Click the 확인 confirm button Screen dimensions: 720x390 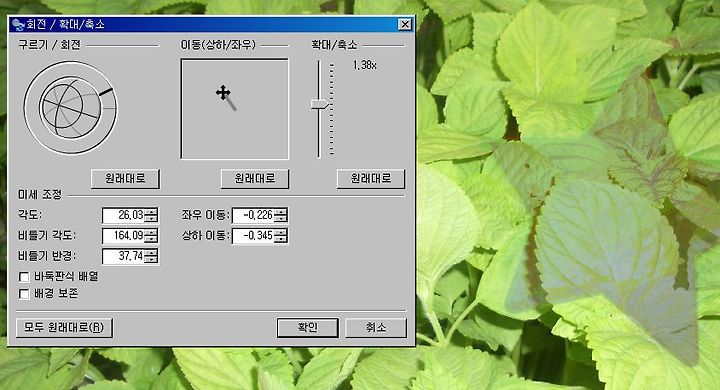[x=307, y=328]
